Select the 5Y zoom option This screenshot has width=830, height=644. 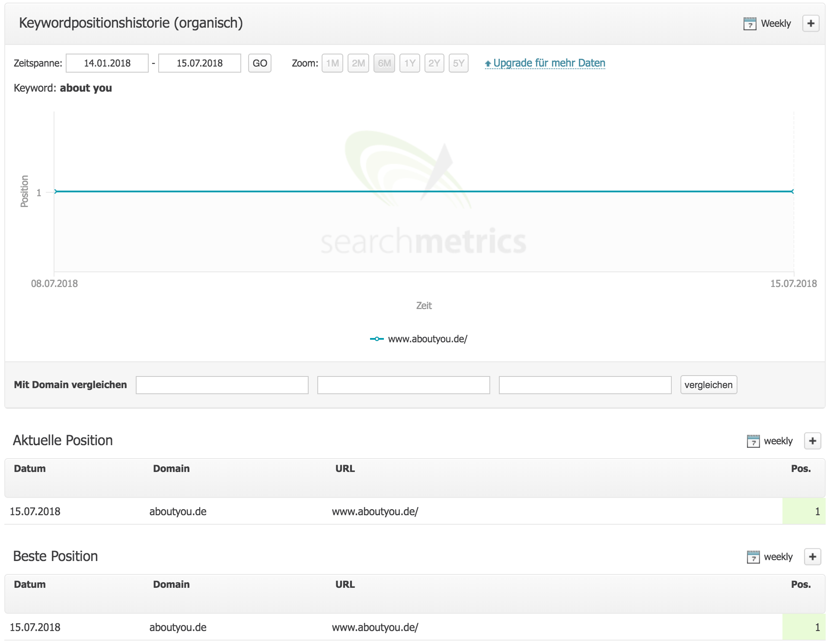tap(459, 63)
